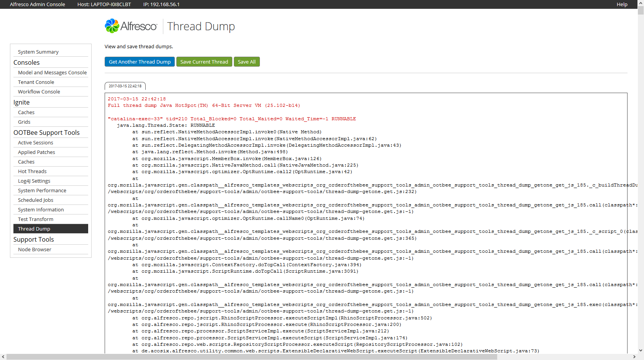Viewport: 644px width, 360px height.
Task: Open Active Sessions page
Action: pos(51,142)
